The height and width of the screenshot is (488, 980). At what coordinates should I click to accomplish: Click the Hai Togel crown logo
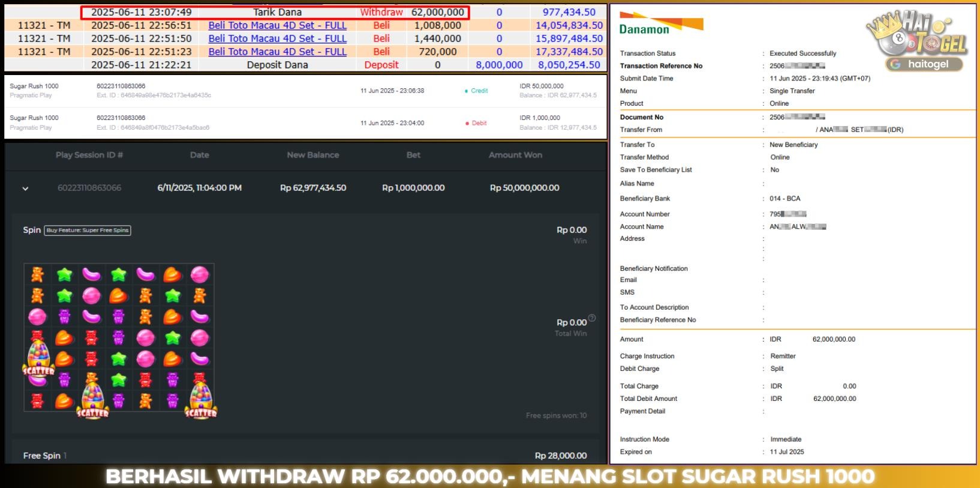point(916,33)
